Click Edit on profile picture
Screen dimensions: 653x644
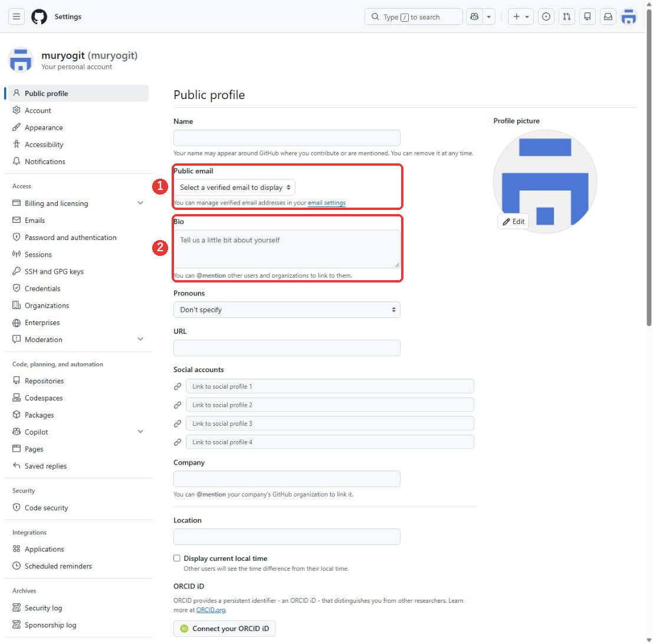513,222
